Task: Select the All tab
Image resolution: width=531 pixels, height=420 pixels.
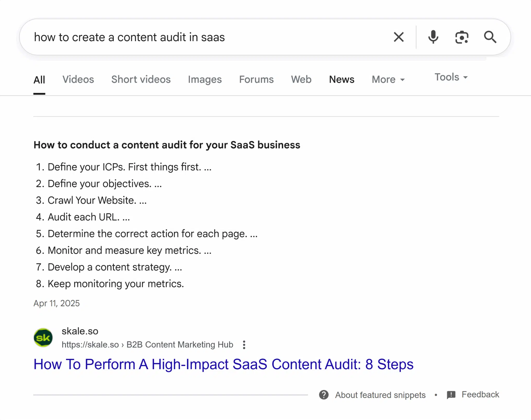Action: coord(39,80)
